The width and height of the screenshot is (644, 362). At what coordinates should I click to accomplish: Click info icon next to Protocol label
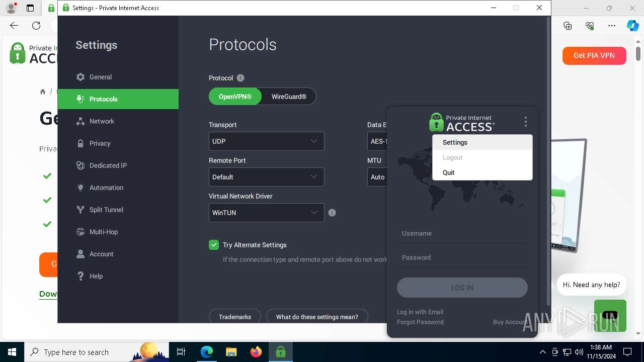(x=240, y=78)
